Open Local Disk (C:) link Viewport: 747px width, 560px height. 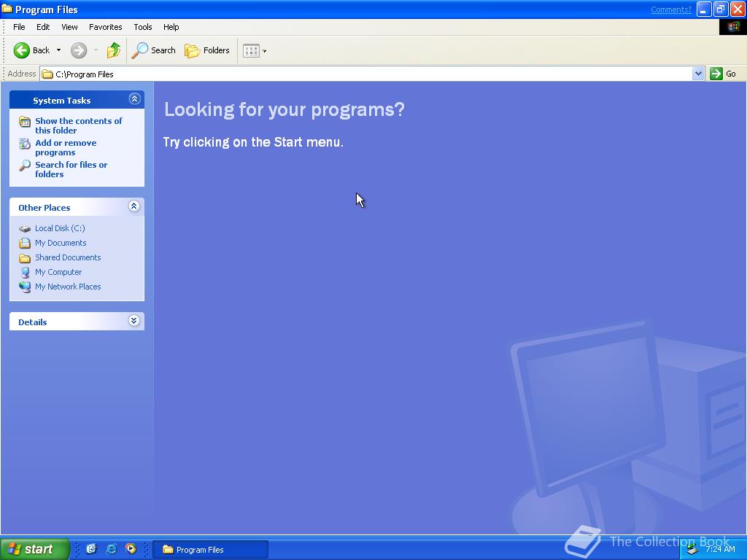pos(60,228)
